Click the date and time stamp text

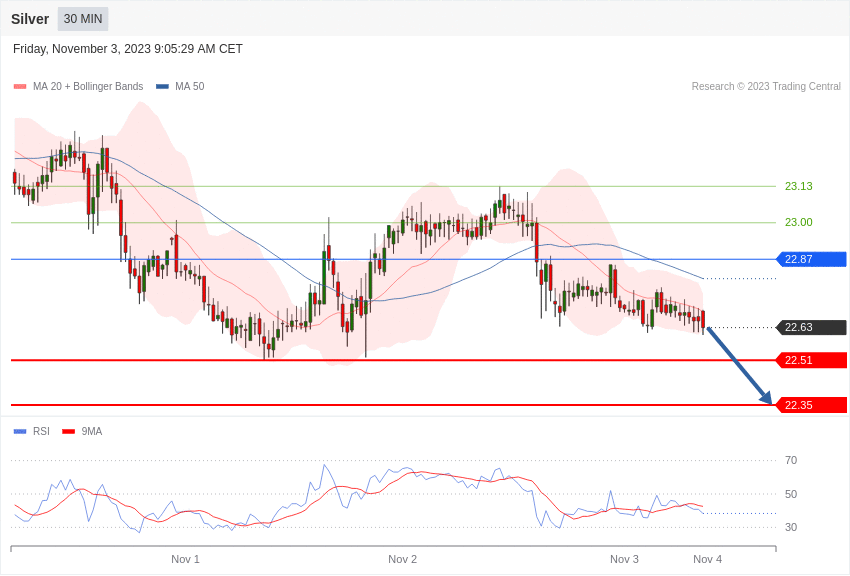point(127,49)
